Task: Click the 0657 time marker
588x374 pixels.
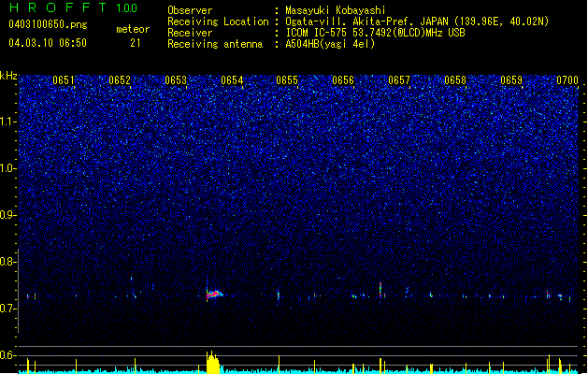Action: click(x=399, y=80)
